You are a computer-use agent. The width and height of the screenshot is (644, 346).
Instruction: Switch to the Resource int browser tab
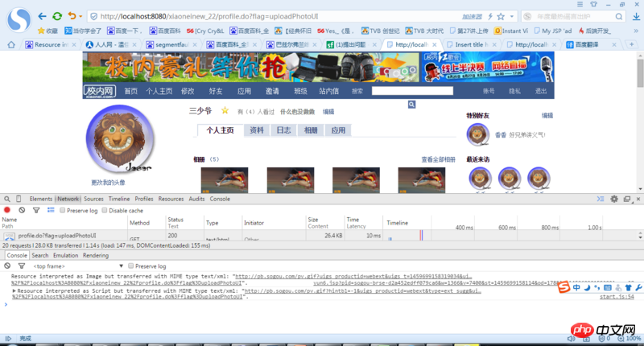[51, 44]
